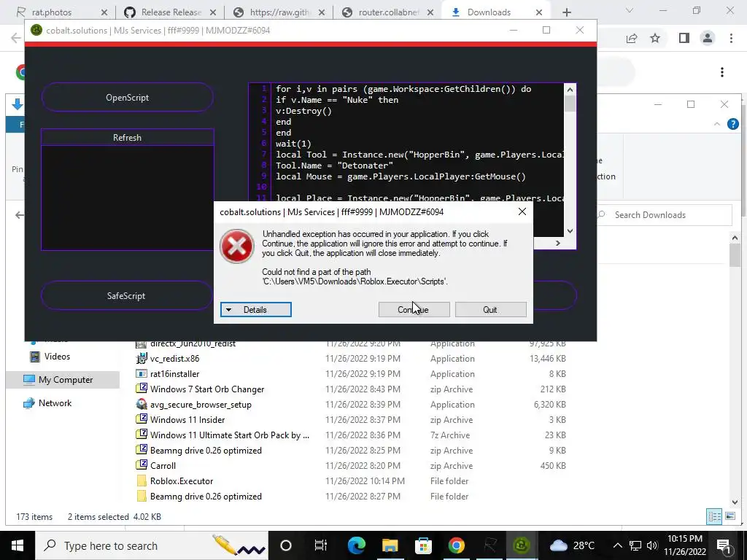Bookmark this page with star icon
Viewport: 747px width, 560px height.
point(655,38)
